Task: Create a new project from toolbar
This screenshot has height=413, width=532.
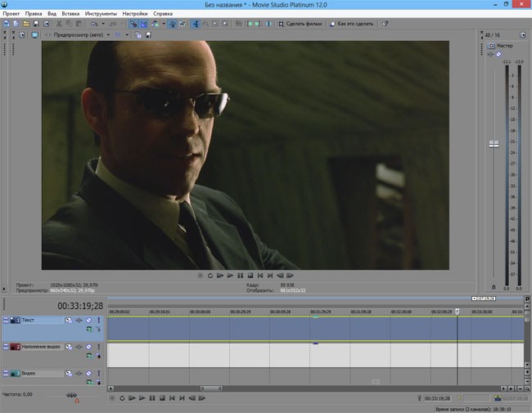Action: [x=16, y=24]
